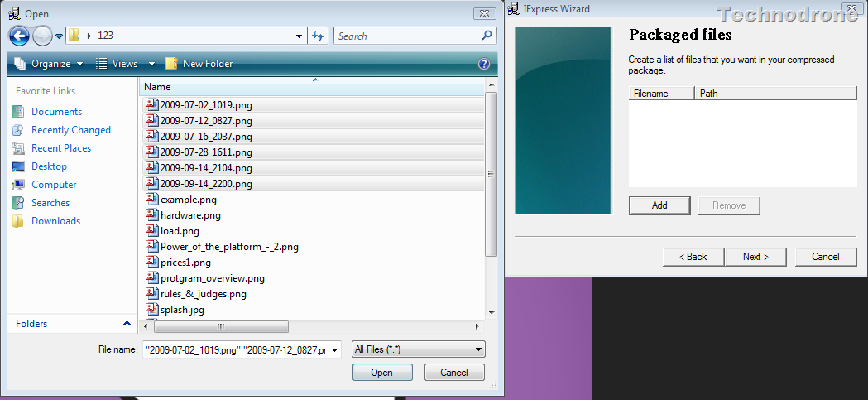Image resolution: width=868 pixels, height=400 pixels.
Task: Select file 2009-09-14_2200.png
Action: click(x=313, y=183)
